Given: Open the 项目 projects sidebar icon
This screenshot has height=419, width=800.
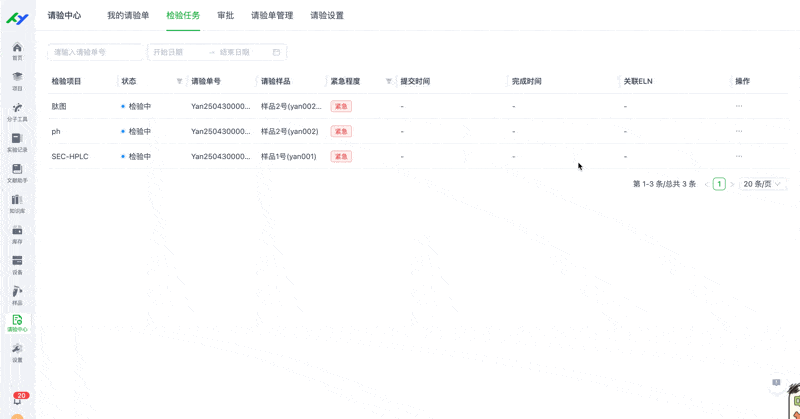Looking at the screenshot, I should tap(17, 82).
